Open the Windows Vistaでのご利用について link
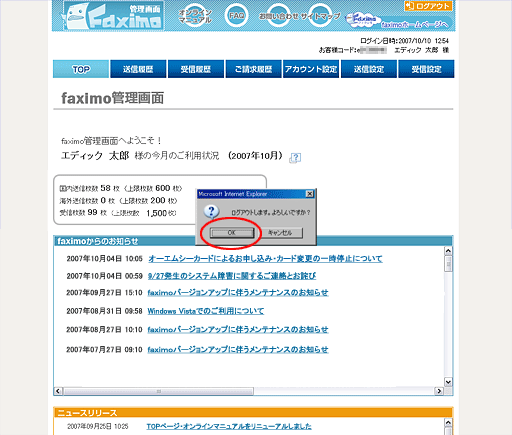Screen dimensions: 512x435 point(206,311)
